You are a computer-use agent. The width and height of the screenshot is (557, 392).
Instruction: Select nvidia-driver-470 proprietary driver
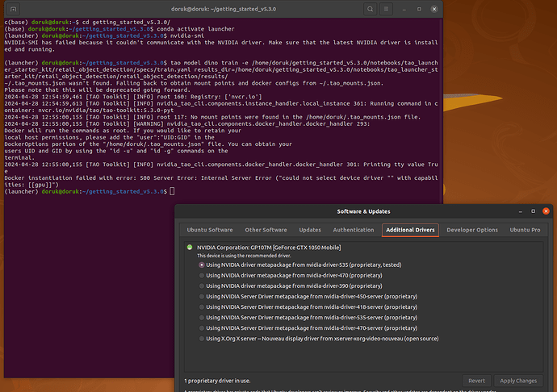coord(291,276)
